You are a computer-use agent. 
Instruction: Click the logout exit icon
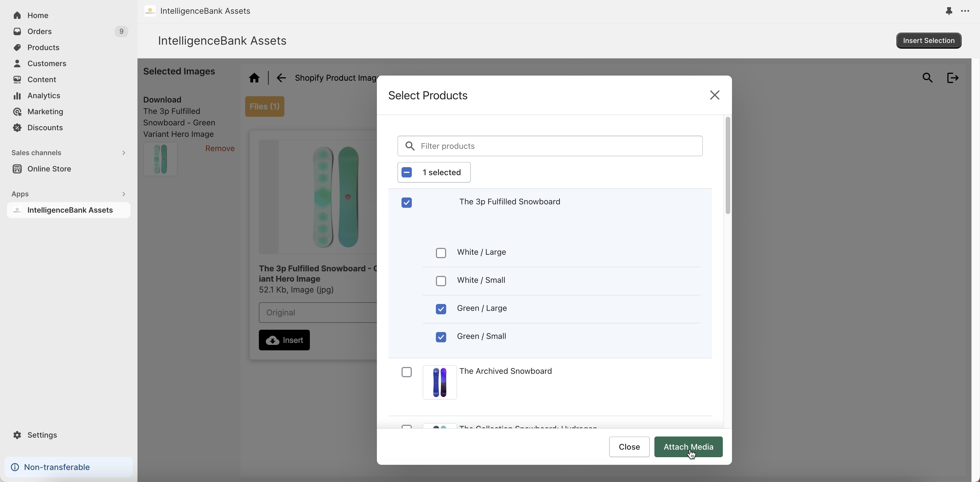[x=953, y=78]
